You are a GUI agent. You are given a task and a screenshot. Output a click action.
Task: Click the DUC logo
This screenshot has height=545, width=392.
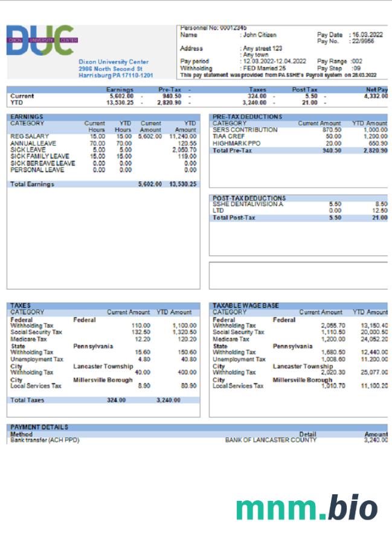click(x=42, y=41)
